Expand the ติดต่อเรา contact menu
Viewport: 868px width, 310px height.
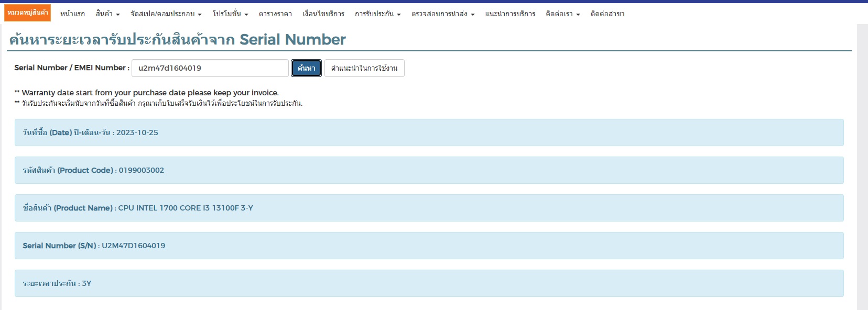pos(563,14)
